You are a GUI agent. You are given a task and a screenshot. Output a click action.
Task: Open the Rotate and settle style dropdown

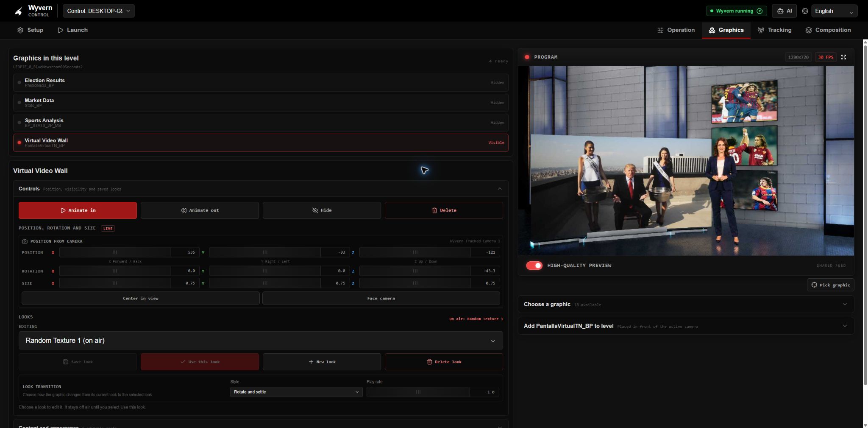[296, 392]
